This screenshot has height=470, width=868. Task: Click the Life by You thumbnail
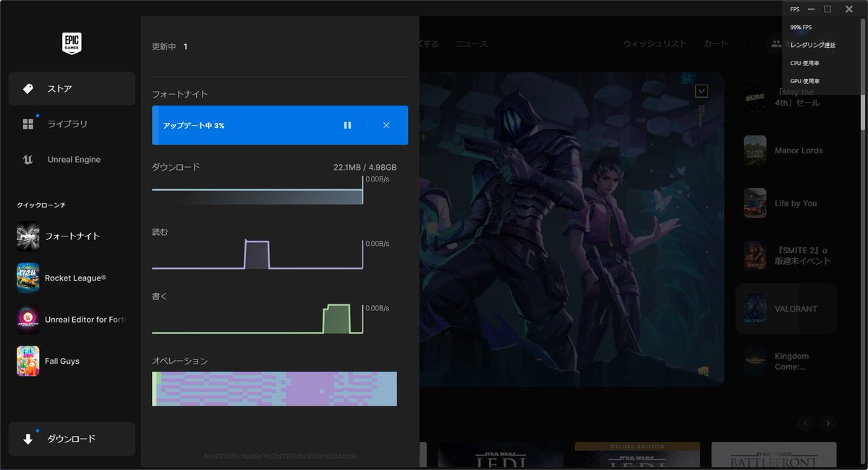(x=755, y=203)
